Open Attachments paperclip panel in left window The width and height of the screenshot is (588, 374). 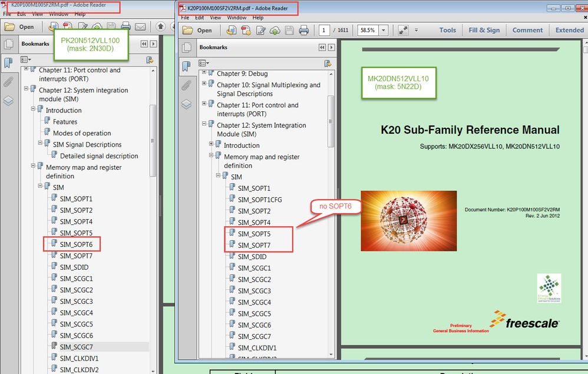pos(8,82)
